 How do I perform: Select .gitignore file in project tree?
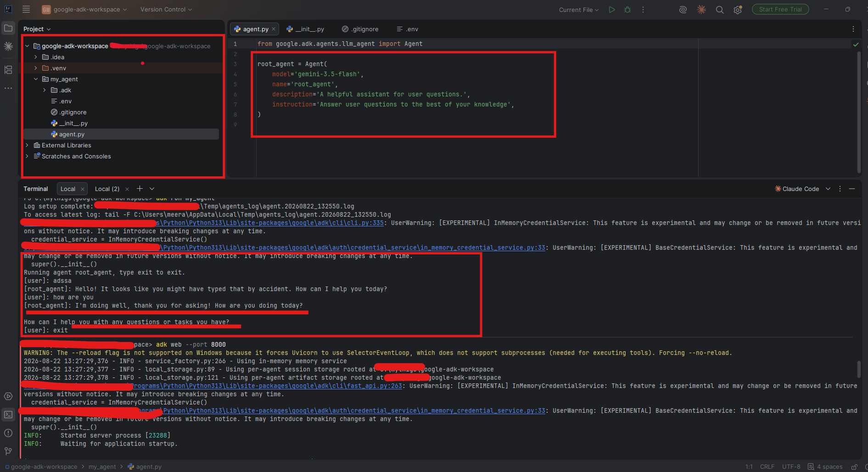[x=73, y=112]
